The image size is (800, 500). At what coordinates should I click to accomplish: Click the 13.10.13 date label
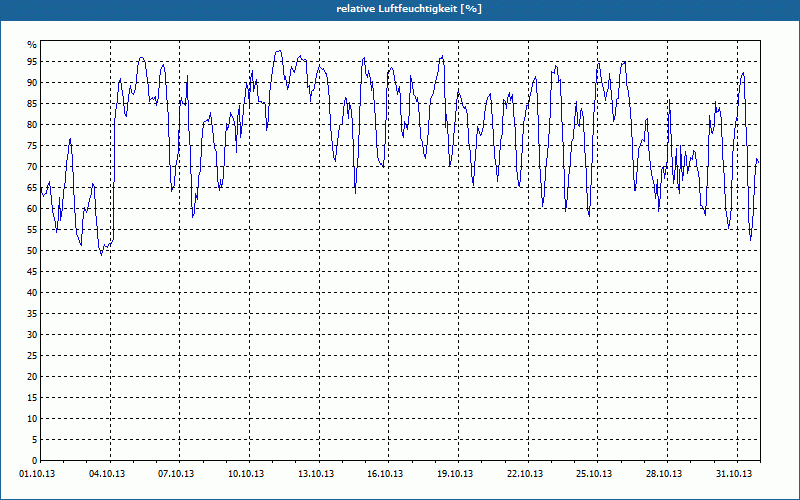[x=316, y=474]
